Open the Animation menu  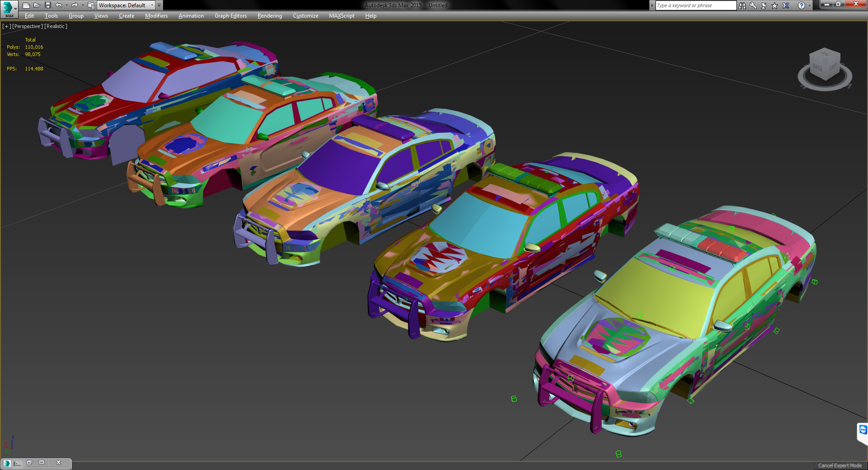coord(191,16)
